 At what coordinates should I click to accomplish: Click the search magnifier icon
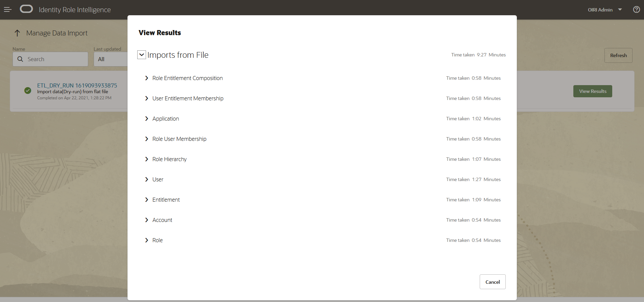tap(20, 59)
